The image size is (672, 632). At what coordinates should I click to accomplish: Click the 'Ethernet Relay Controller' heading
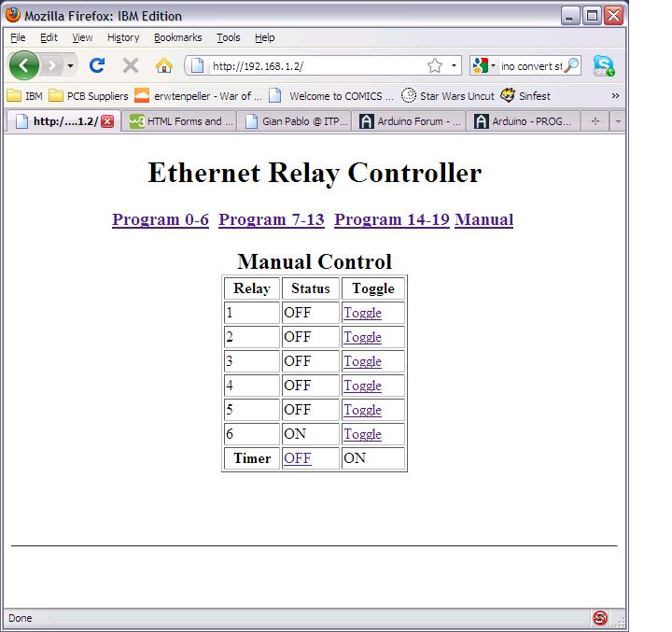pyautogui.click(x=315, y=173)
